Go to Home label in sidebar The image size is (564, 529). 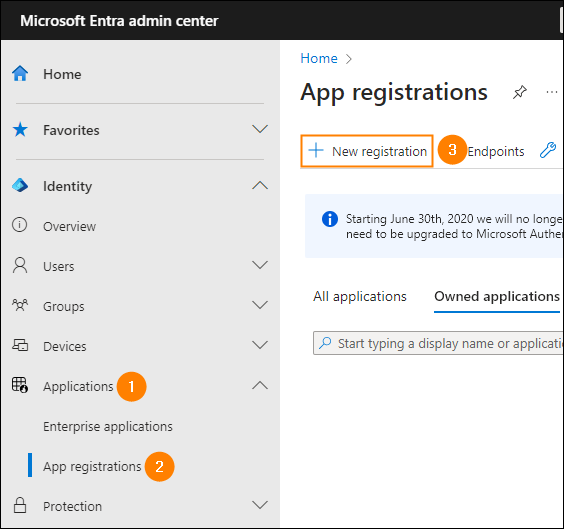pos(62,74)
